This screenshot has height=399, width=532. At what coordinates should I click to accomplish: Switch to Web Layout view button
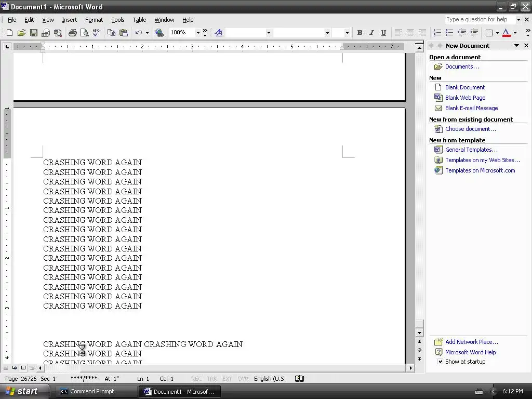point(15,367)
